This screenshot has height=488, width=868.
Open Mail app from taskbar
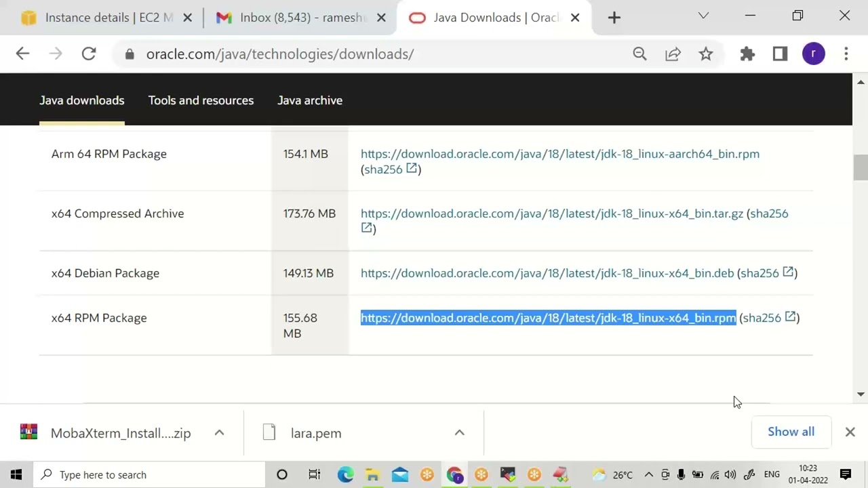pos(400,474)
